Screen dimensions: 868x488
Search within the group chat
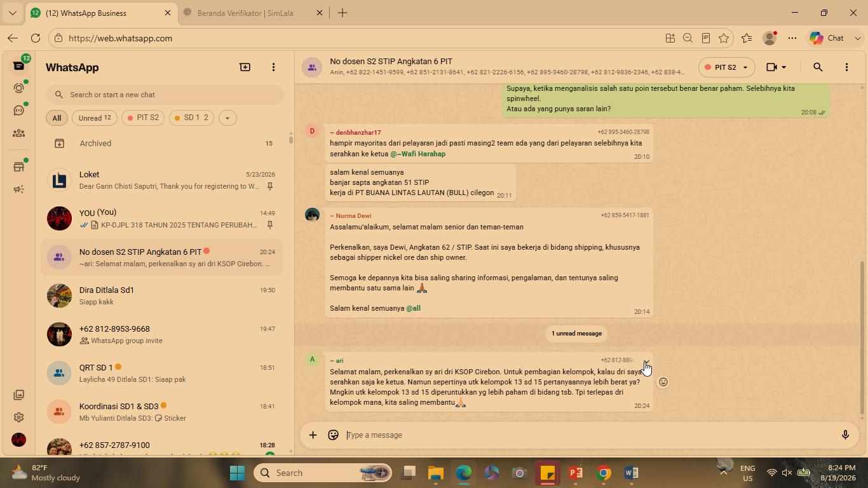(818, 67)
